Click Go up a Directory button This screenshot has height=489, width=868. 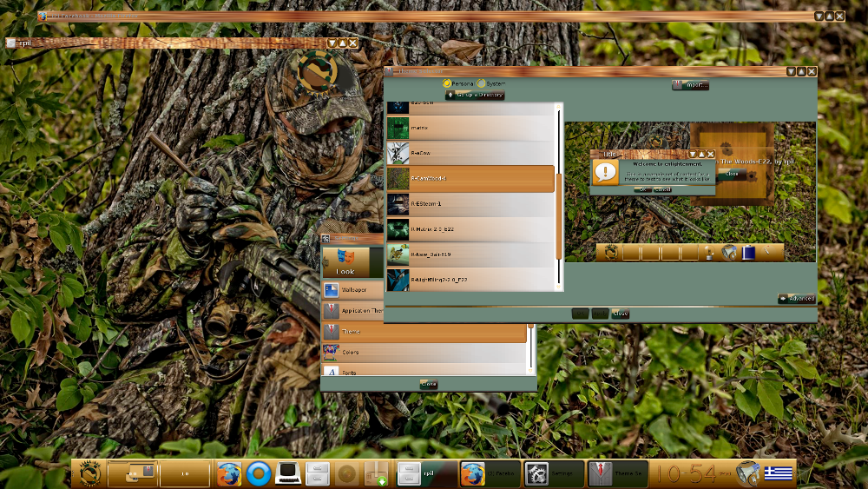475,96
